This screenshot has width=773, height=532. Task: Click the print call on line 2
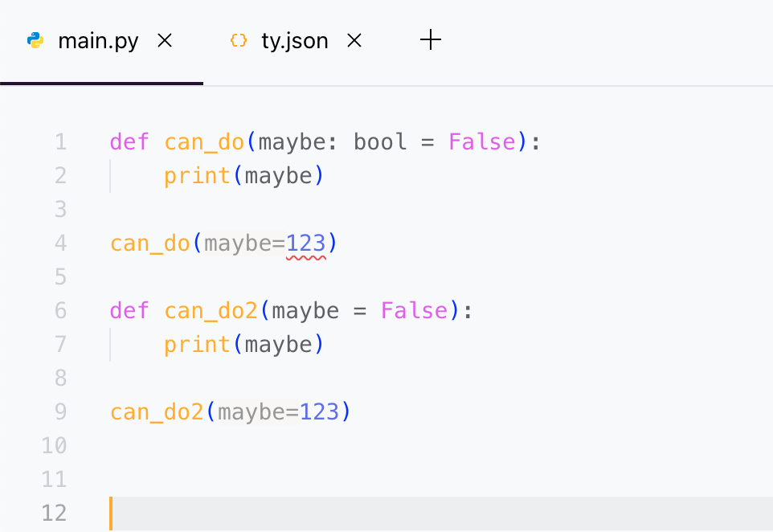click(198, 176)
